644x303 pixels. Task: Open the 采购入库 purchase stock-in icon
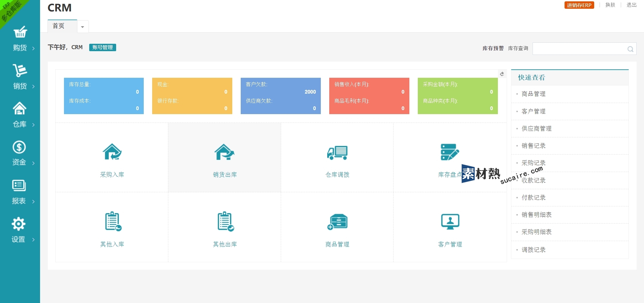pyautogui.click(x=112, y=152)
